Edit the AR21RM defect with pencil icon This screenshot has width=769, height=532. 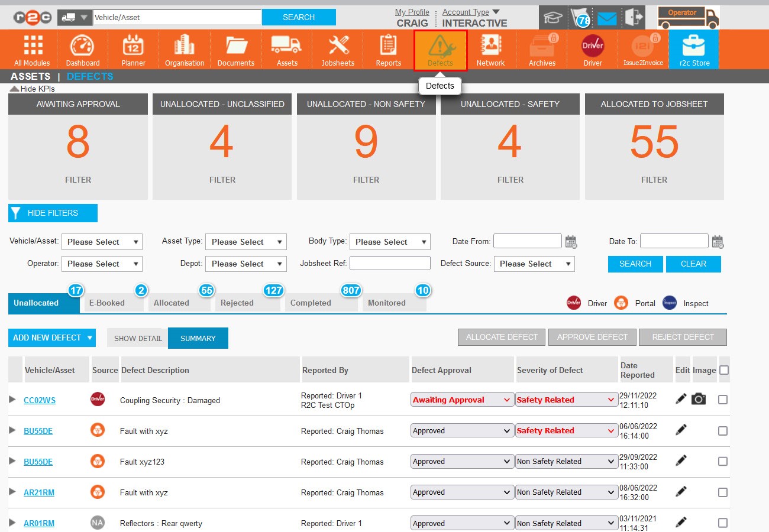(x=681, y=492)
